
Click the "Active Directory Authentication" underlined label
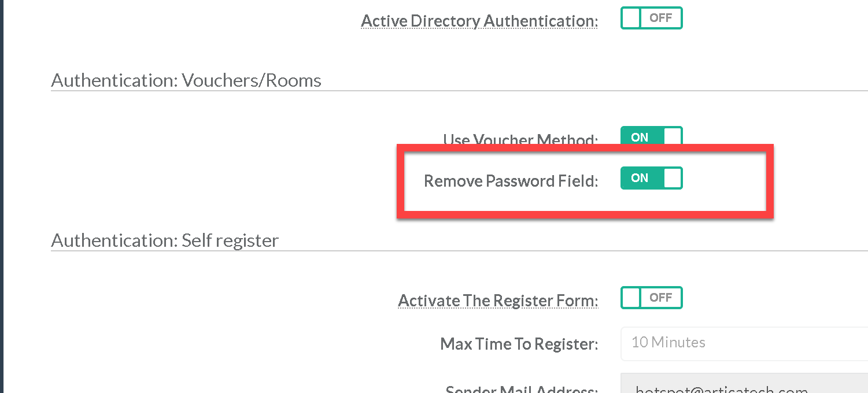pos(479,21)
